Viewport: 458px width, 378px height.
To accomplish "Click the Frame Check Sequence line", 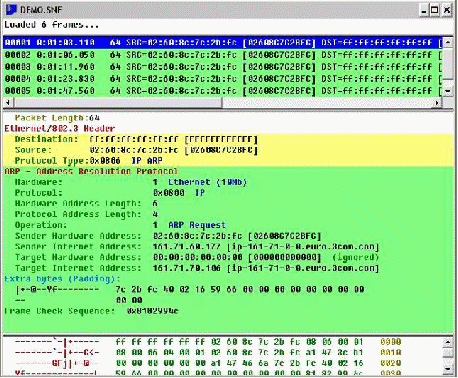I will click(91, 311).
